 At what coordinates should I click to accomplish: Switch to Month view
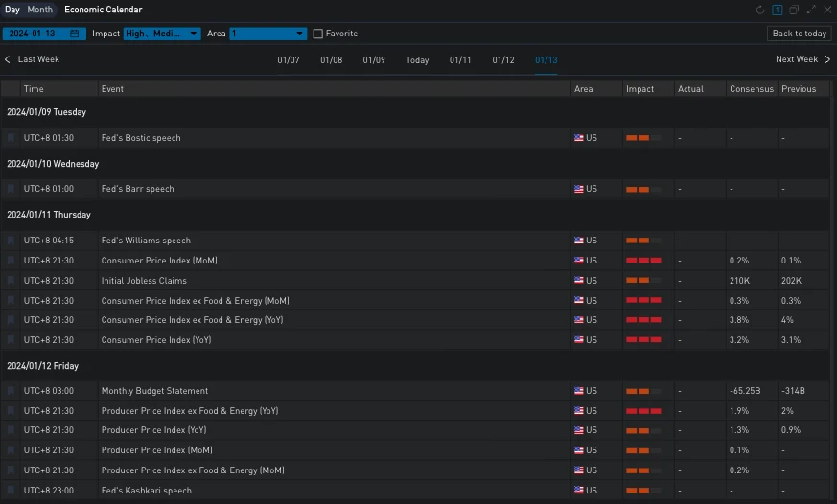click(40, 10)
